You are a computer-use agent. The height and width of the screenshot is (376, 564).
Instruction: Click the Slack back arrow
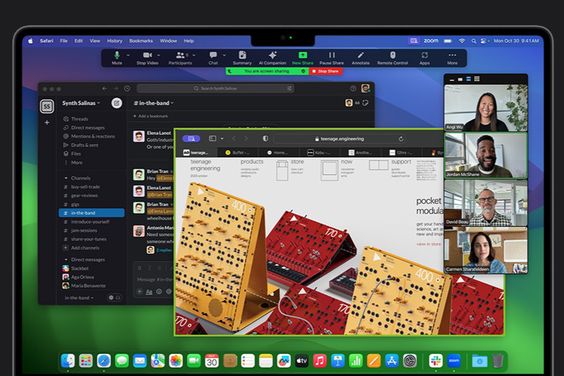[104, 89]
